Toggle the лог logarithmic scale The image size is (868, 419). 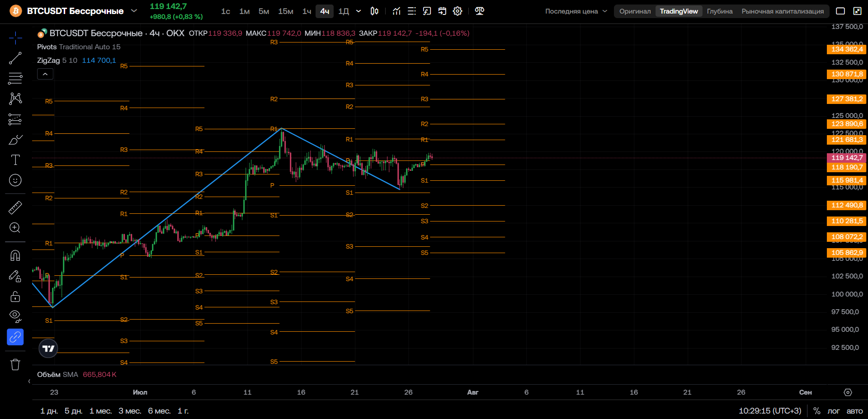click(834, 411)
